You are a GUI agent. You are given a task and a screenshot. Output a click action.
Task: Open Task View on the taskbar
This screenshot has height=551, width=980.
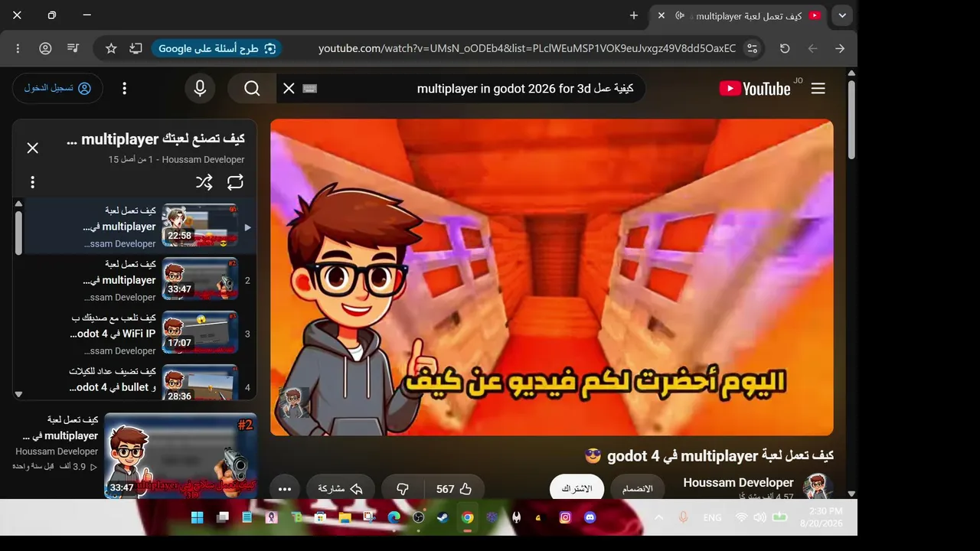[223, 517]
